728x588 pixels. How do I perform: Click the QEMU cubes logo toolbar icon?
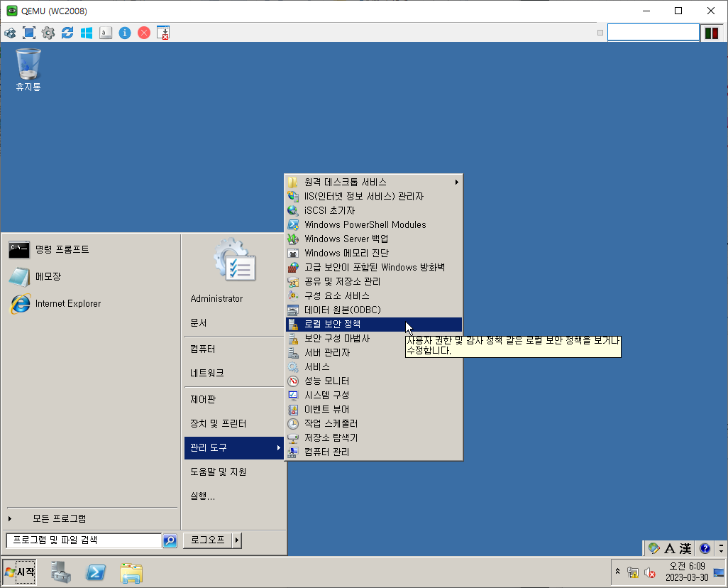click(10, 33)
